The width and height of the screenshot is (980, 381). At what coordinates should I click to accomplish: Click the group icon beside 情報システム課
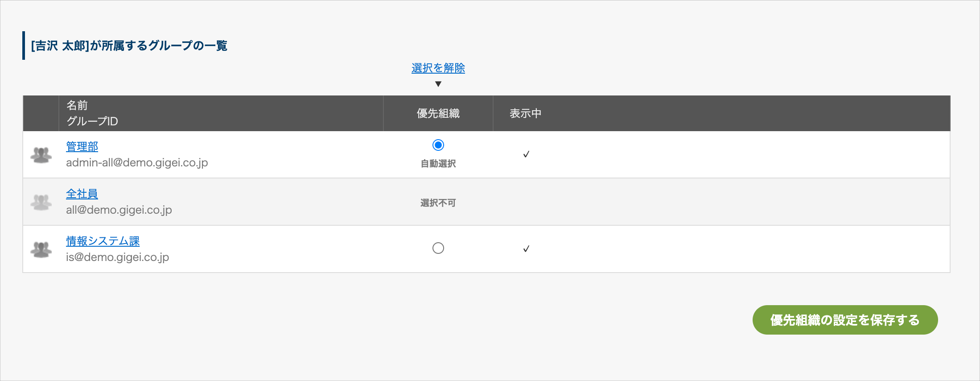[x=41, y=249]
